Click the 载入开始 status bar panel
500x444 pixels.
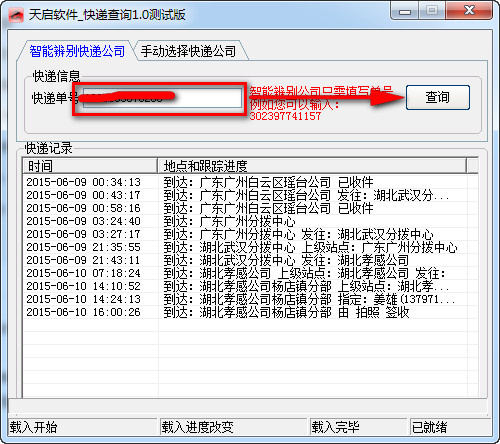(x=82, y=427)
